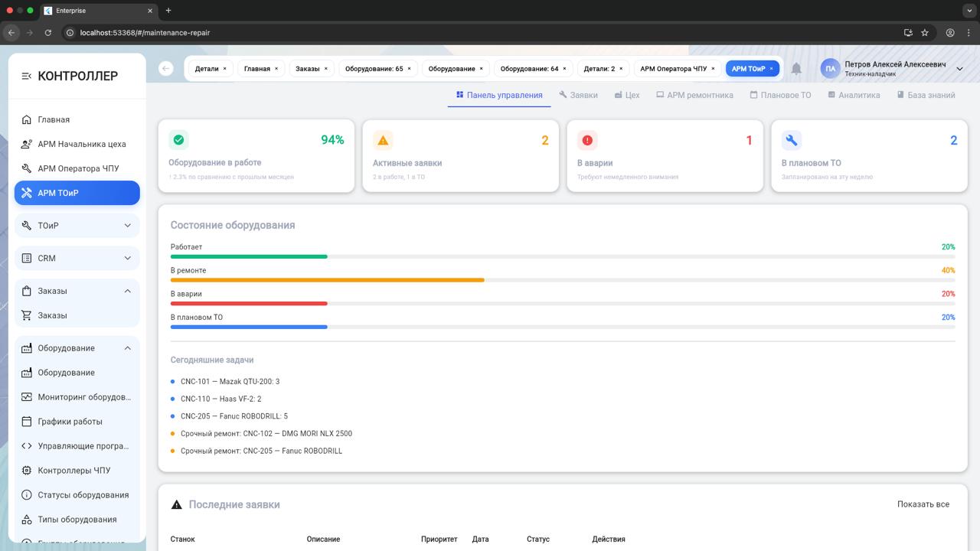The width and height of the screenshot is (980, 551).
Task: Click the orange В ремонте progress bar
Action: pos(327,280)
